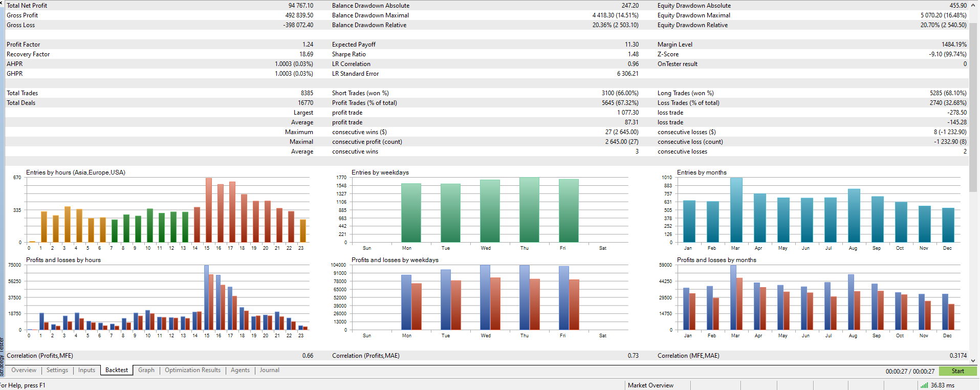Click the Profit Factor value 1.24

pyautogui.click(x=308, y=45)
